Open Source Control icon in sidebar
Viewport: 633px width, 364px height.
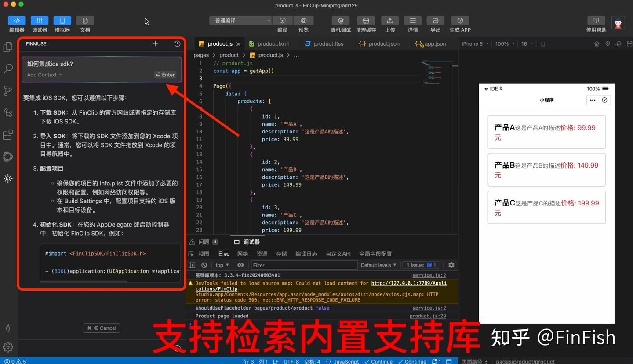click(x=8, y=91)
